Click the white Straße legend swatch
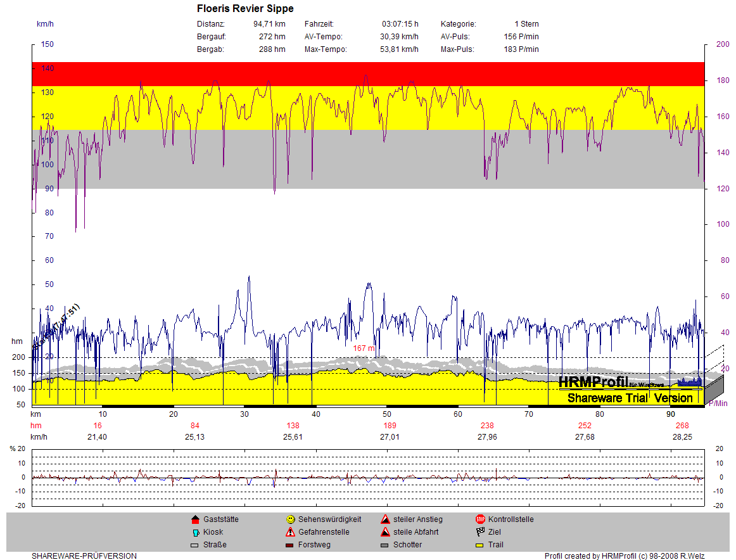736x560 pixels. (195, 545)
